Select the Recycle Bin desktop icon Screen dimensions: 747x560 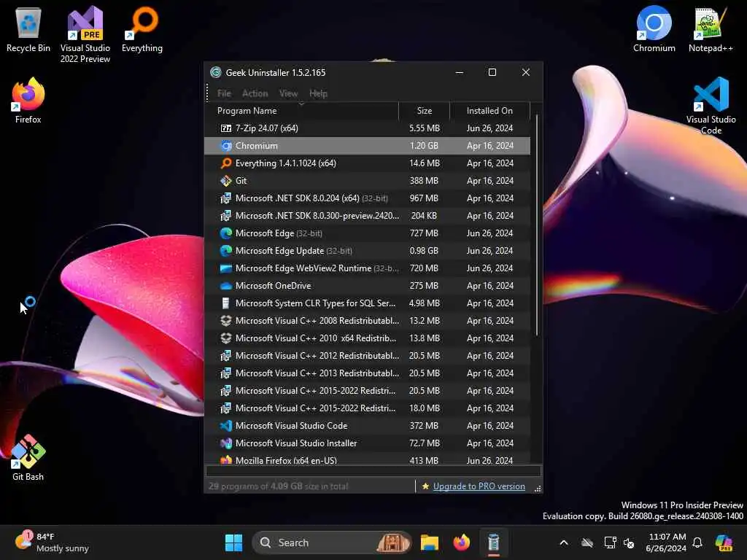coord(28,30)
